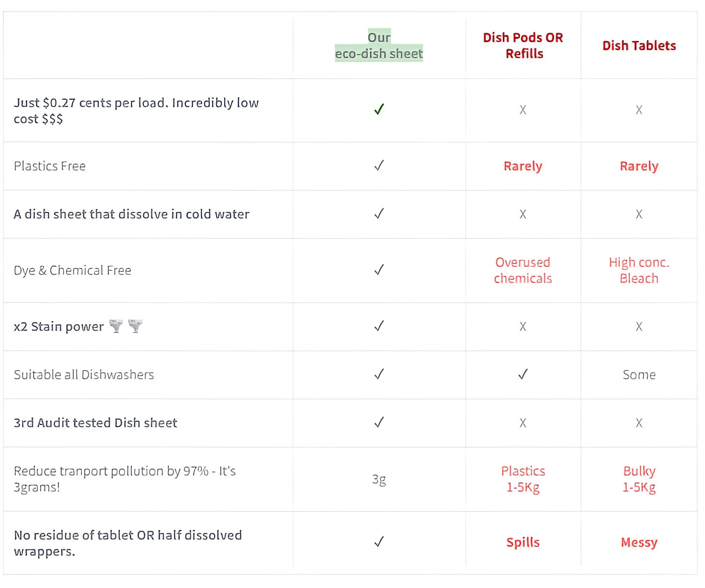Click the 'Dish Pods OR Refills' column header
Image resolution: width=705 pixels, height=588 pixels.
pos(523,45)
